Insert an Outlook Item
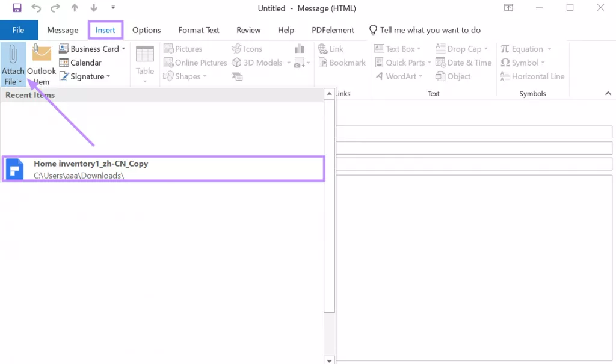The image size is (616, 364). click(41, 63)
